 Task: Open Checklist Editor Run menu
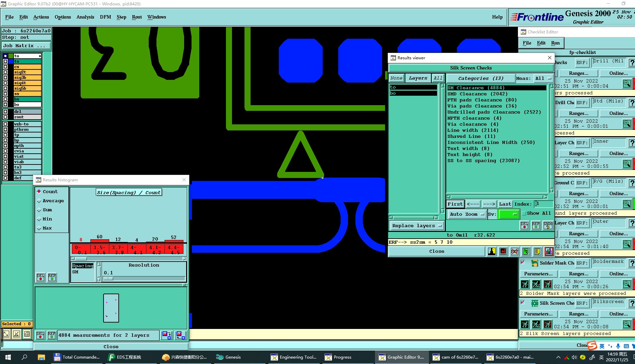click(x=555, y=43)
